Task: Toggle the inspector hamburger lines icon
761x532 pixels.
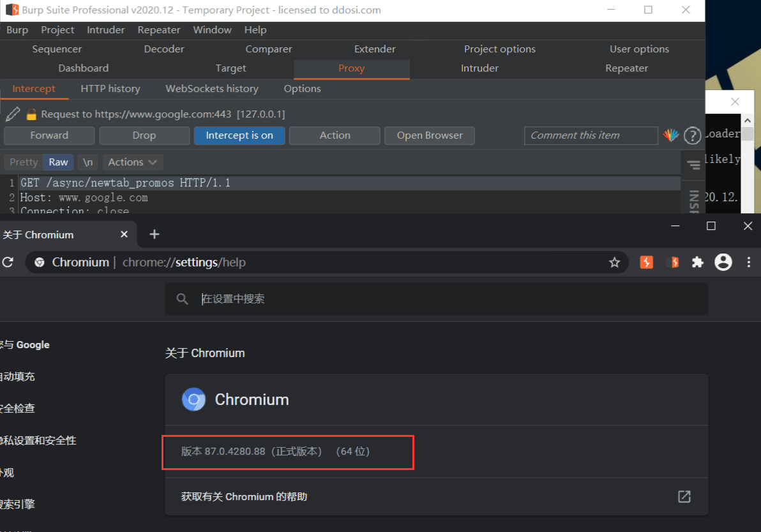Action: (x=693, y=165)
